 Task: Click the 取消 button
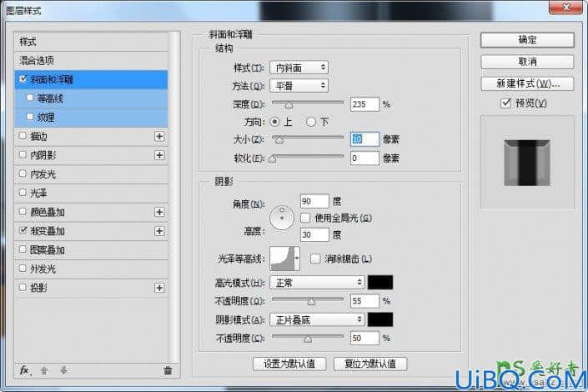527,62
